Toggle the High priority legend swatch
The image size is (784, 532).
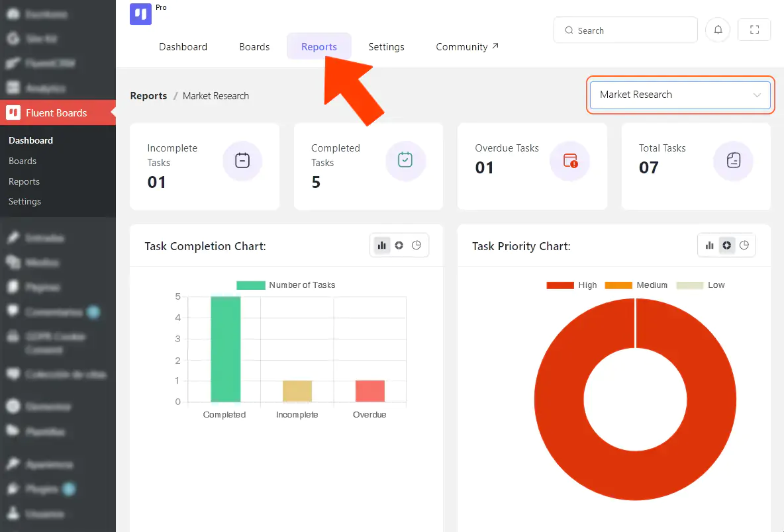[x=560, y=285]
